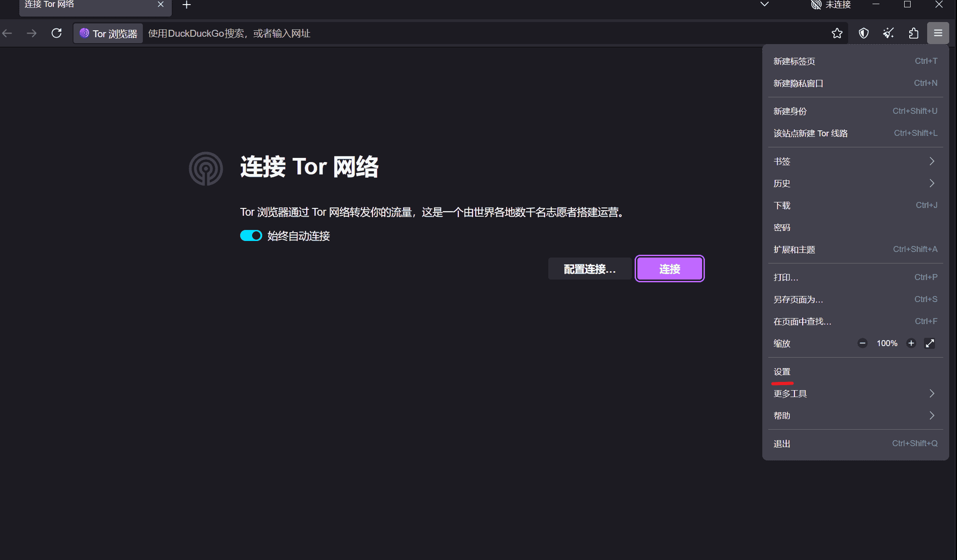Open 配置连接… button
Viewport: 957px width, 560px height.
590,269
